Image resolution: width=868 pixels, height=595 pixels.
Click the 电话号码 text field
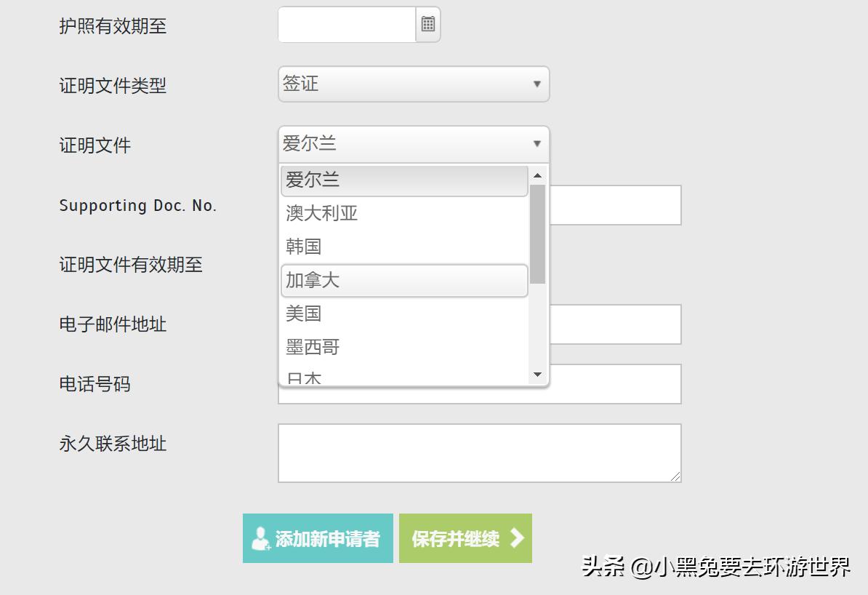[615, 384]
